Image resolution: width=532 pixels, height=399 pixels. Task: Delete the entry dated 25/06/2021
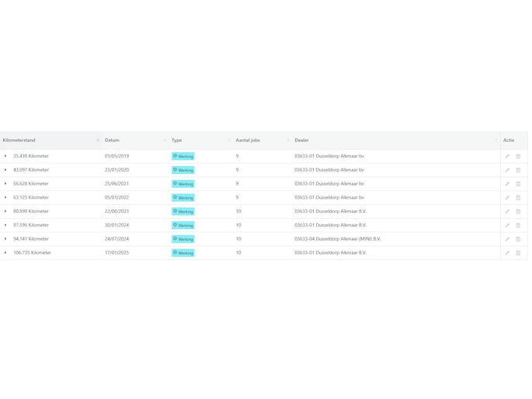pos(518,184)
